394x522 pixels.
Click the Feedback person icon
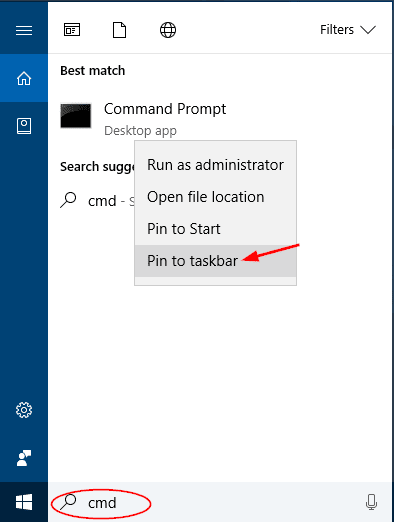click(24, 458)
